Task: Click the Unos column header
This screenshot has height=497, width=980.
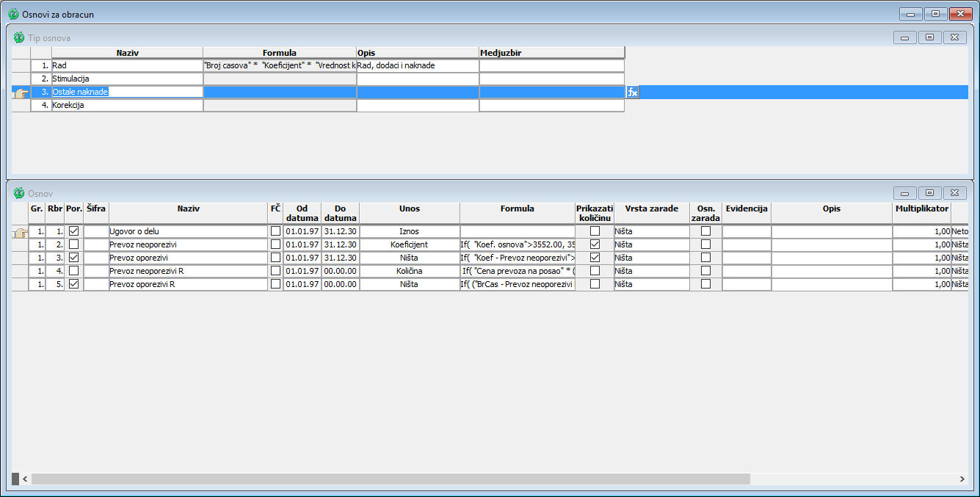Action: (410, 213)
